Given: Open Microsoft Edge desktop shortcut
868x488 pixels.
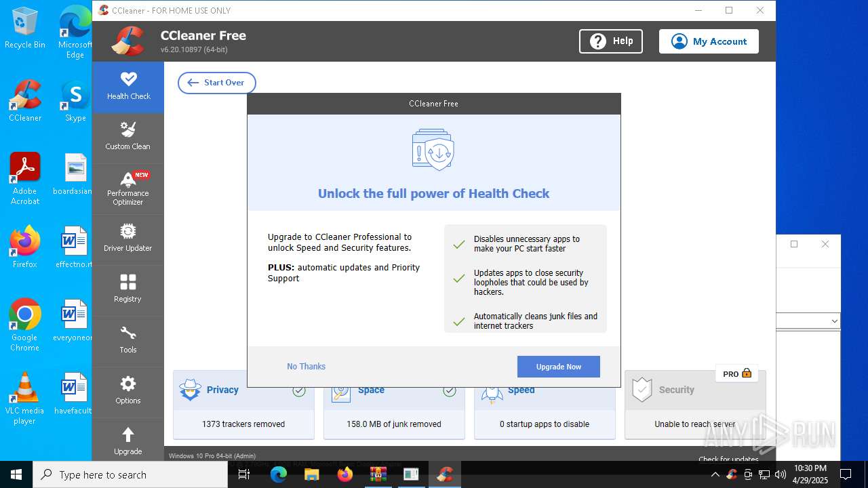Looking at the screenshot, I should click(x=75, y=33).
